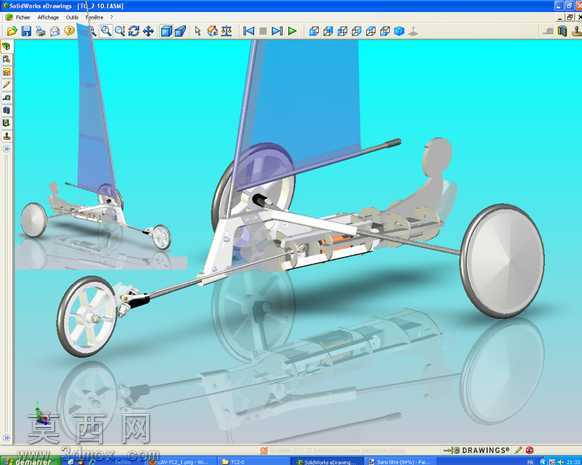Viewport: 582px width, 465px height.
Task: Click the Print icon in toolbar
Action: click(x=40, y=31)
